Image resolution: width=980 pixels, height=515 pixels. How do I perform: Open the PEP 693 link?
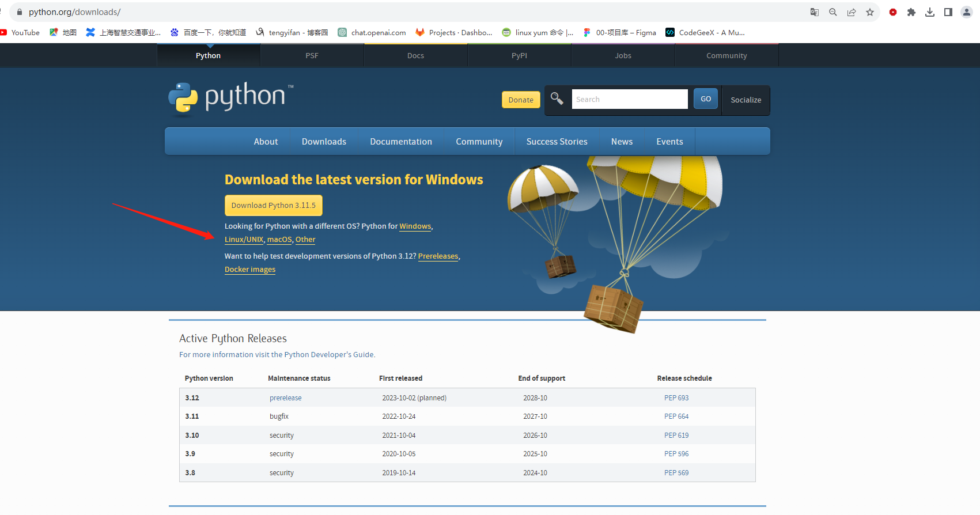676,398
